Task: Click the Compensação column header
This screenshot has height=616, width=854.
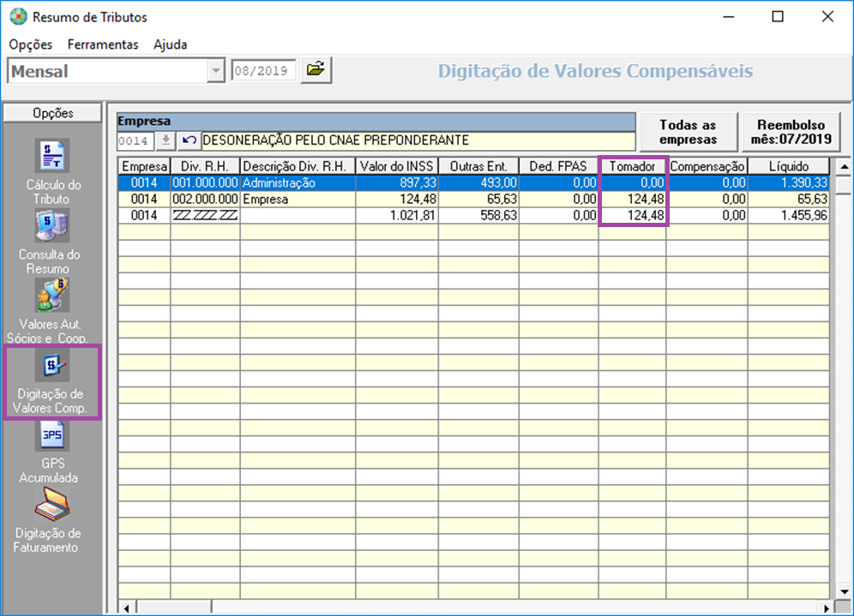Action: point(707,166)
